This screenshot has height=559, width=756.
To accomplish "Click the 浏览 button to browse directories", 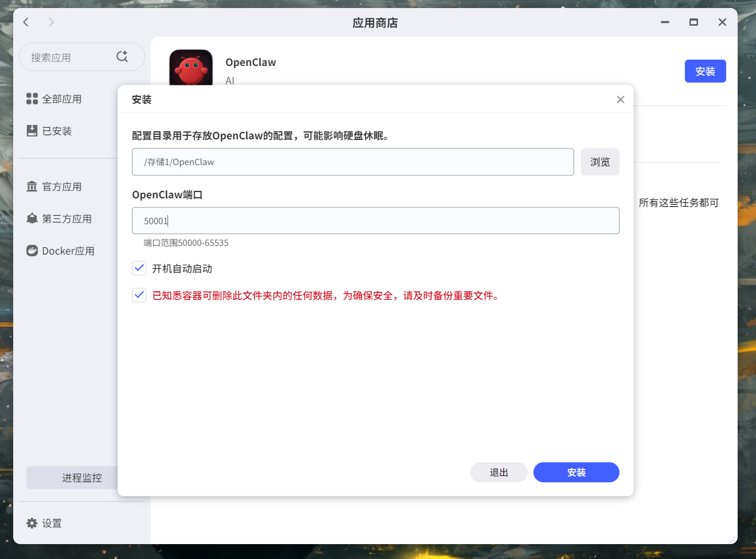I will point(600,162).
